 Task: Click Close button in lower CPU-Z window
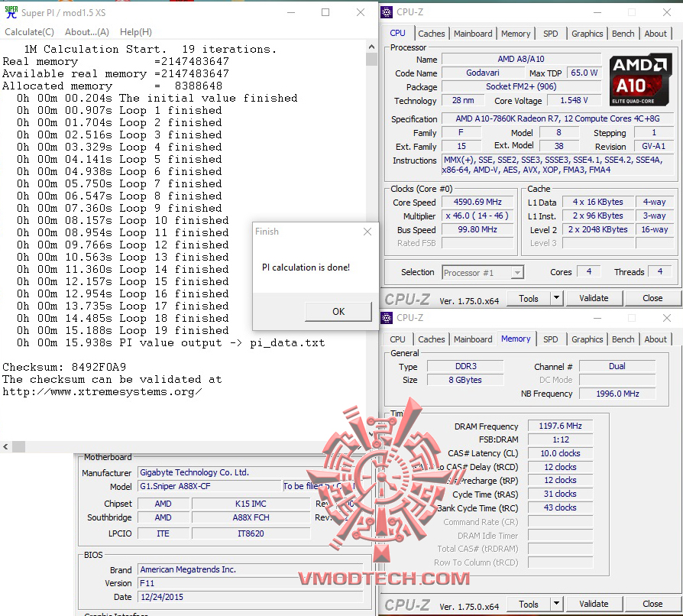point(652,605)
